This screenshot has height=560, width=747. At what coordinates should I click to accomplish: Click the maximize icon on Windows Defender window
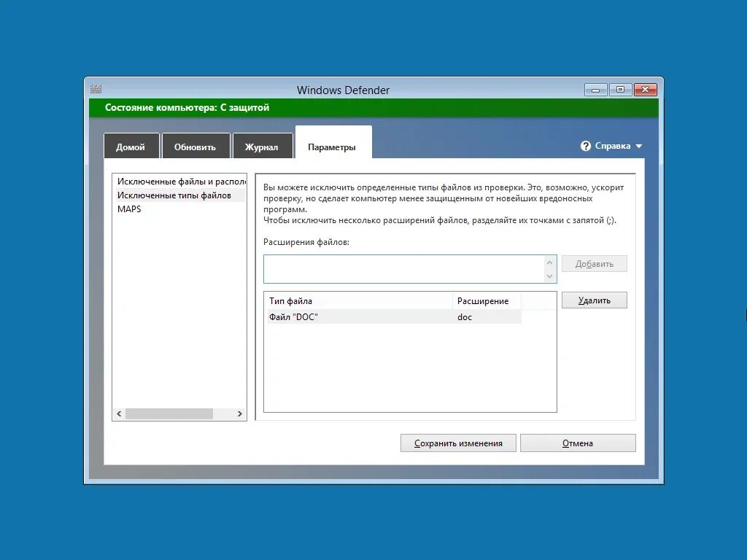(619, 88)
